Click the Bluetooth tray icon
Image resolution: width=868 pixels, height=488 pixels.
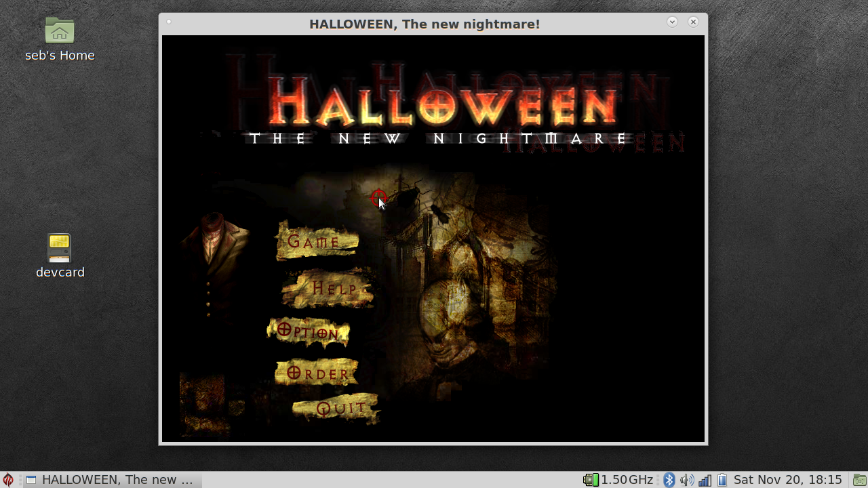click(669, 480)
